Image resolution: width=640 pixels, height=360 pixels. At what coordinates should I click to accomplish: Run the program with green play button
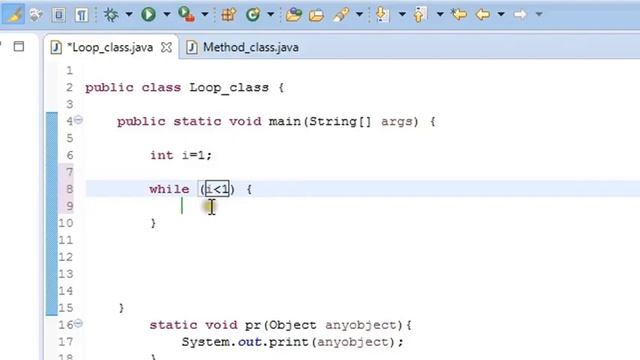pos(148,15)
